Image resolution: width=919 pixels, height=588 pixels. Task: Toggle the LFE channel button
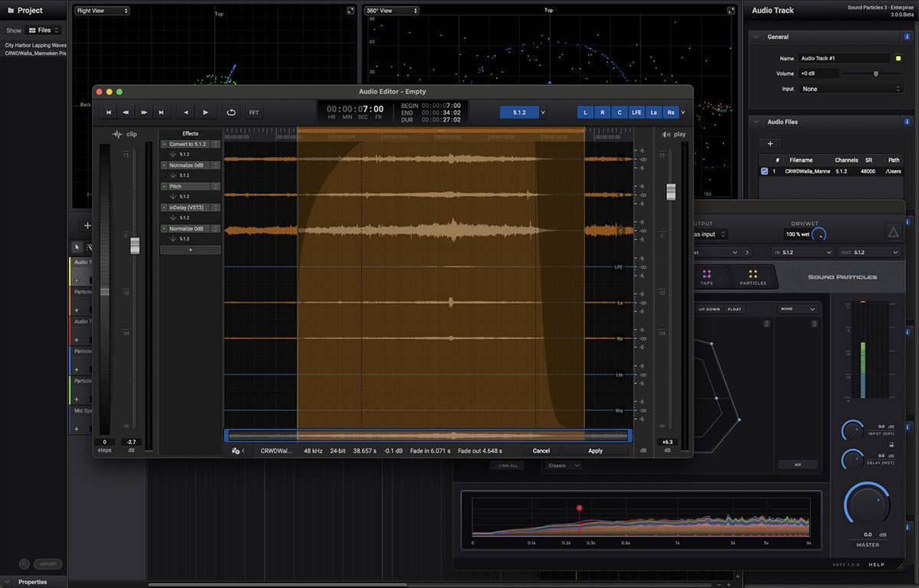point(637,113)
